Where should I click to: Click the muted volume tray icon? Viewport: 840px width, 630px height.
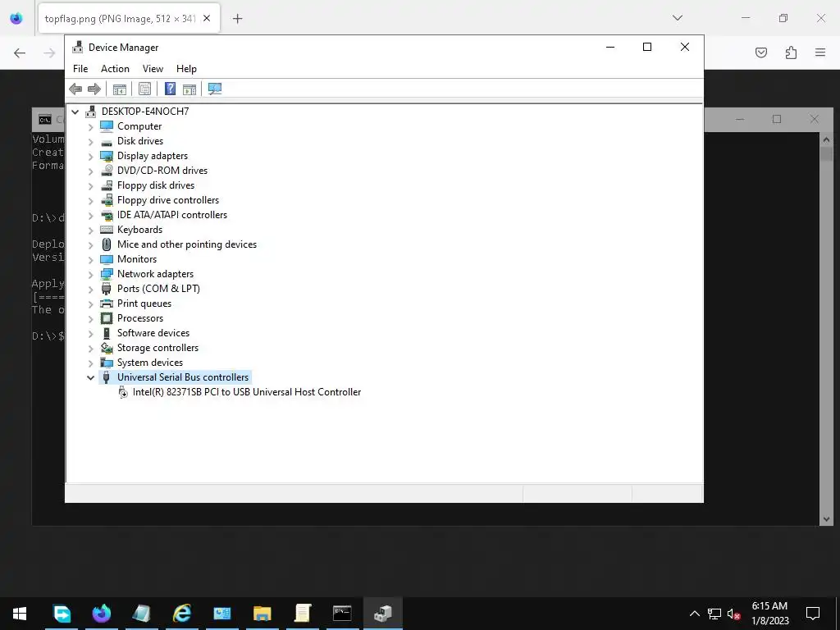coord(734,614)
